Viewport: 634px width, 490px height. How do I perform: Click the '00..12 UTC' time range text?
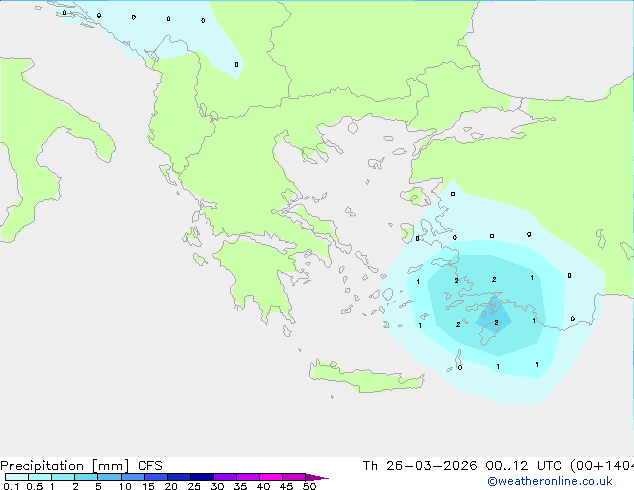[x=524, y=466]
